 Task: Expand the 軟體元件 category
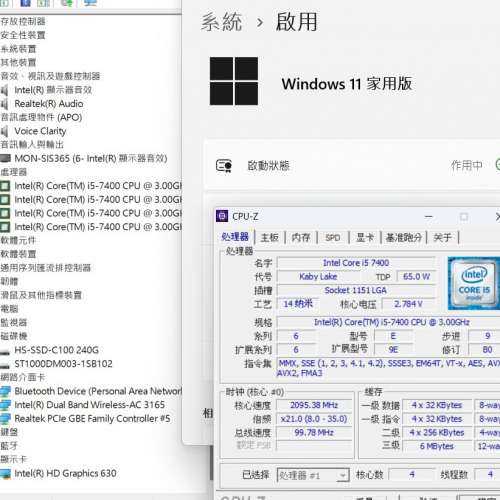coord(18,240)
